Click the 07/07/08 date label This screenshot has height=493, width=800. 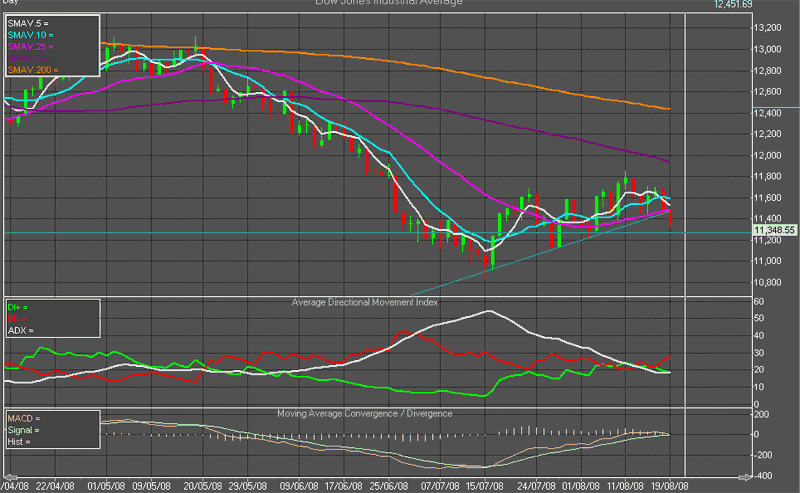click(x=440, y=486)
